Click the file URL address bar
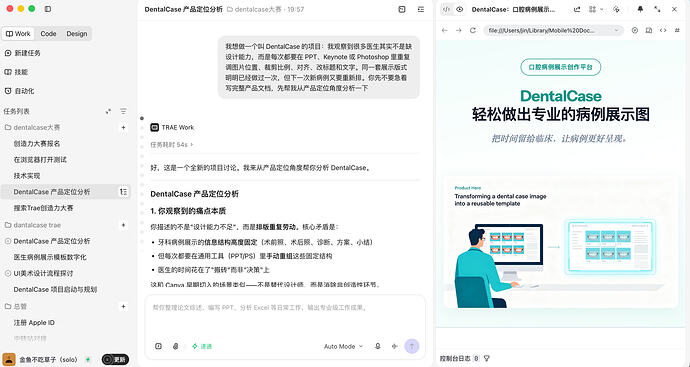 point(554,30)
